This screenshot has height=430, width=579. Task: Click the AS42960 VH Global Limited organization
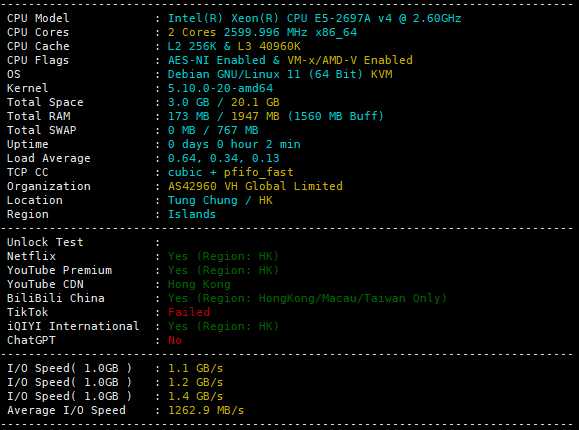255,186
